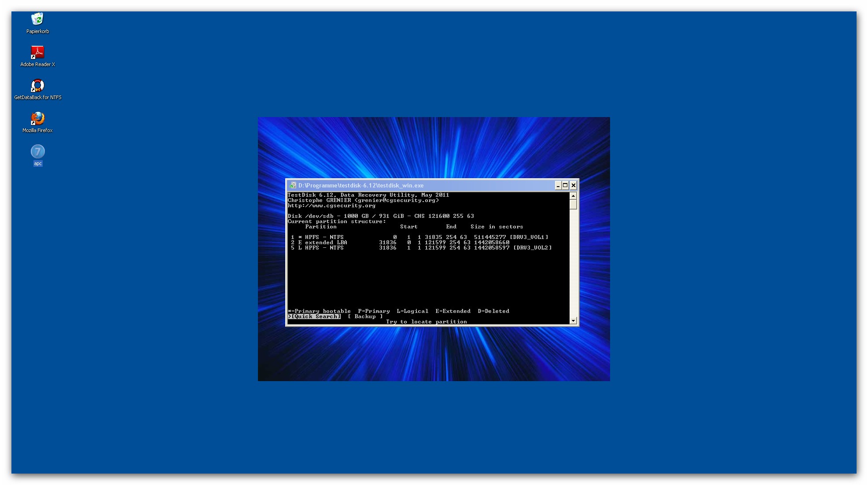This screenshot has height=485, width=868.
Task: Choose the Backup option in TestDisk
Action: [365, 316]
